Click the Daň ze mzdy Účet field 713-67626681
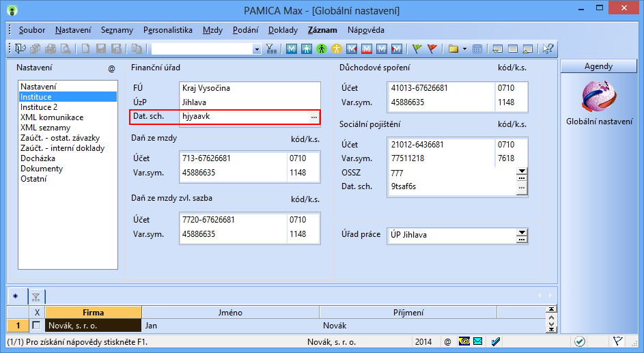The height and width of the screenshot is (353, 644). click(x=233, y=158)
